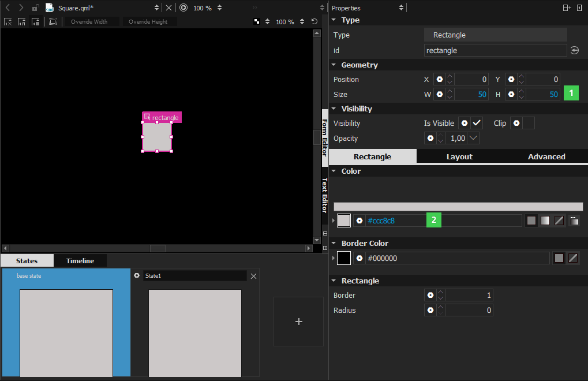Click the Border Color black swatch
The image size is (588, 381).
(x=344, y=258)
